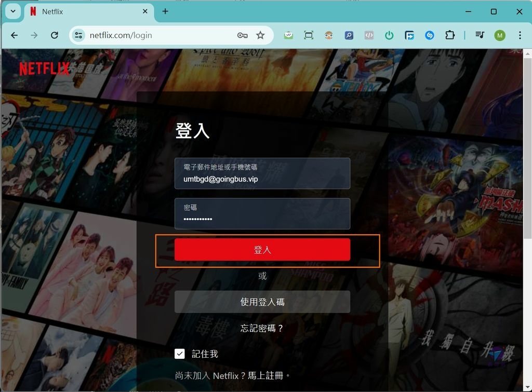Click the scrollbar down arrow
532x392 pixels.
click(x=527, y=387)
